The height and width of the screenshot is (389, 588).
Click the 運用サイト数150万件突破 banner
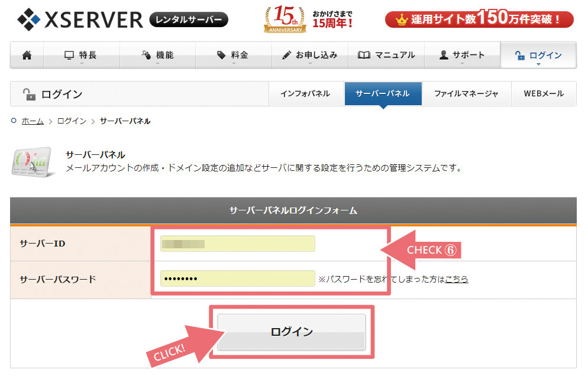(479, 19)
